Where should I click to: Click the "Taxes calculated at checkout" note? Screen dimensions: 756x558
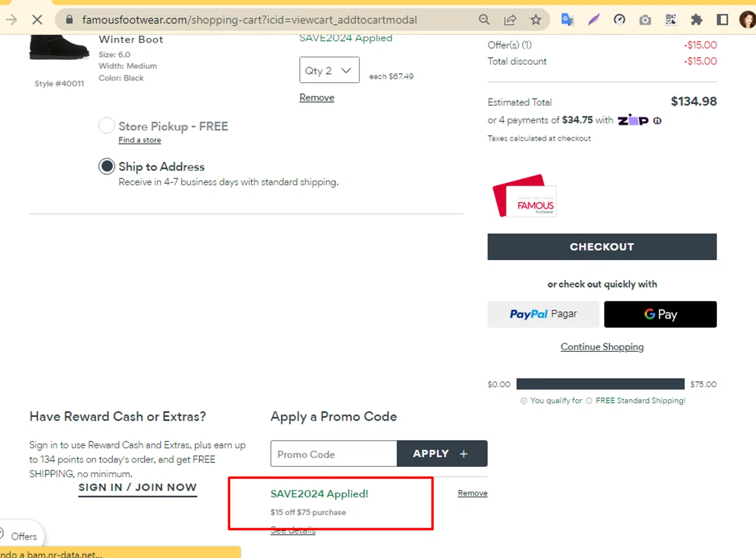click(x=539, y=138)
